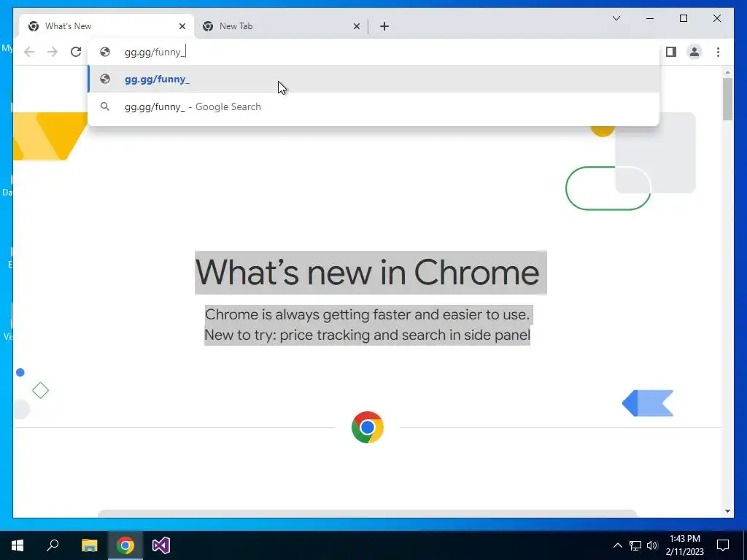Open a new tab with plus button

[384, 26]
